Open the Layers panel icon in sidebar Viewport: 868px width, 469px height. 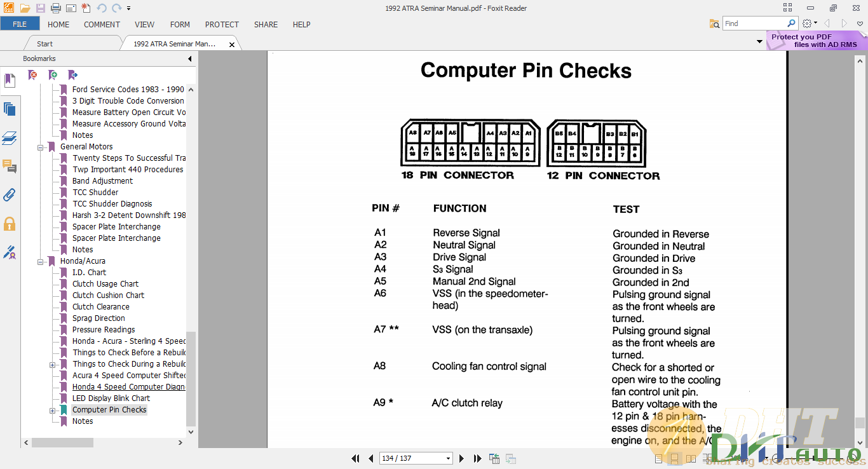[10, 138]
